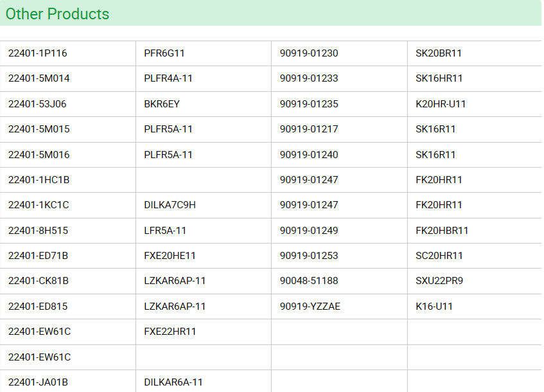Open part number 22401-JA01B
Screen dimensions: 544x392
(38, 382)
